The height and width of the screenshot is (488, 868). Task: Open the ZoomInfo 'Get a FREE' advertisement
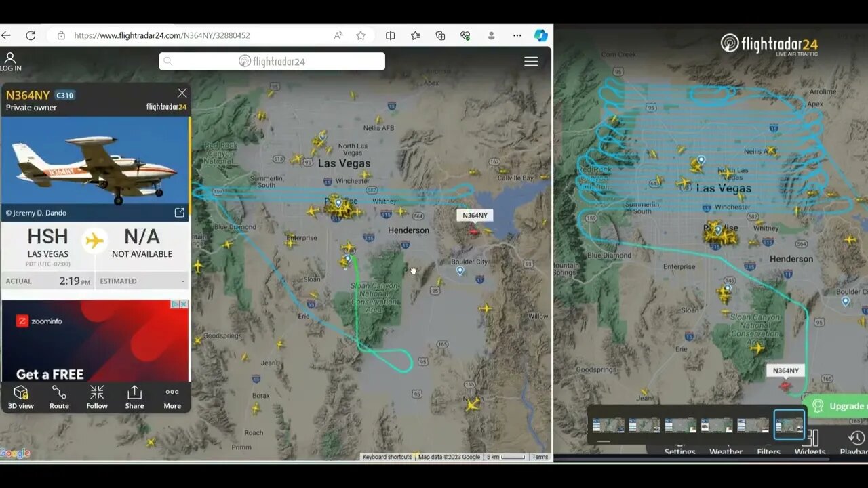(95, 341)
